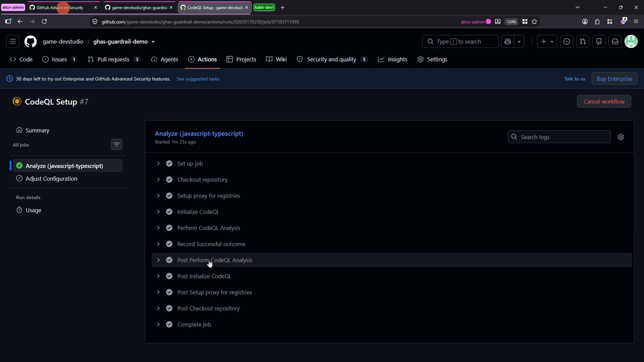Open the Analyze (javascript-typescript) job title link
Screen dimensions: 644x362
199,134
